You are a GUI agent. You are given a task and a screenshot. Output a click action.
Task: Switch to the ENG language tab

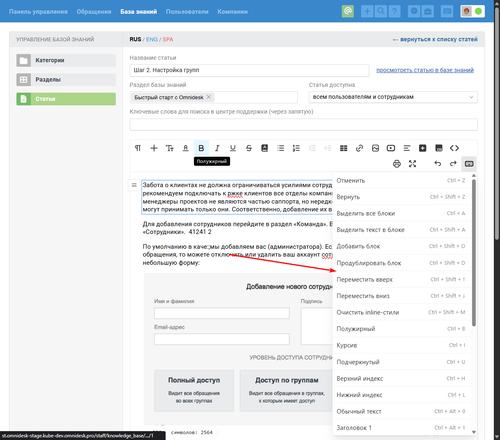pos(152,39)
